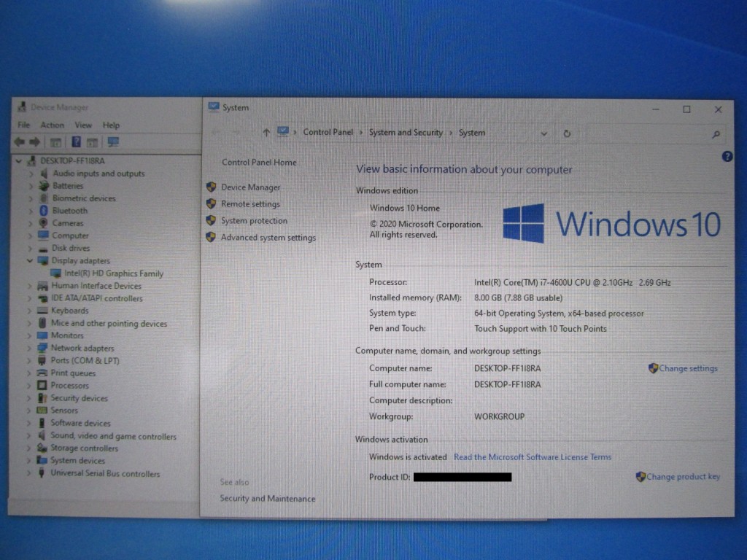Open the address bar history dropdown arrow
This screenshot has height=560, width=747.
(543, 134)
